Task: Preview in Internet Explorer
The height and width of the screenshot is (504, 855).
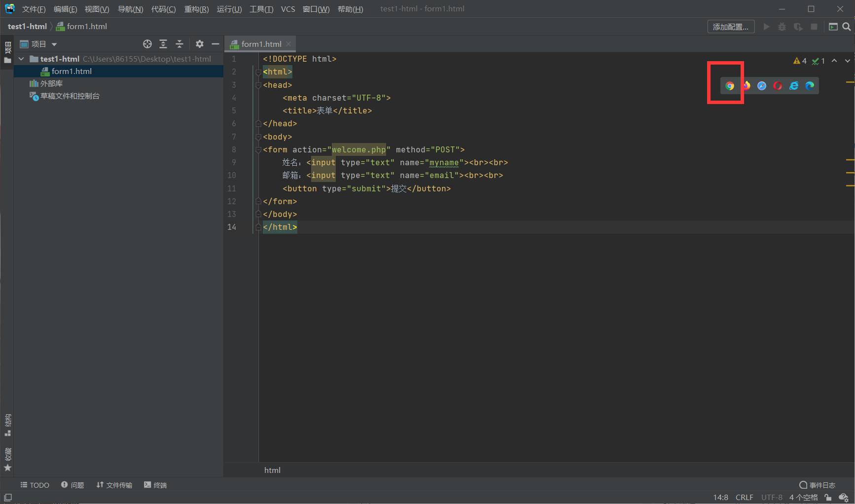Action: pos(793,85)
